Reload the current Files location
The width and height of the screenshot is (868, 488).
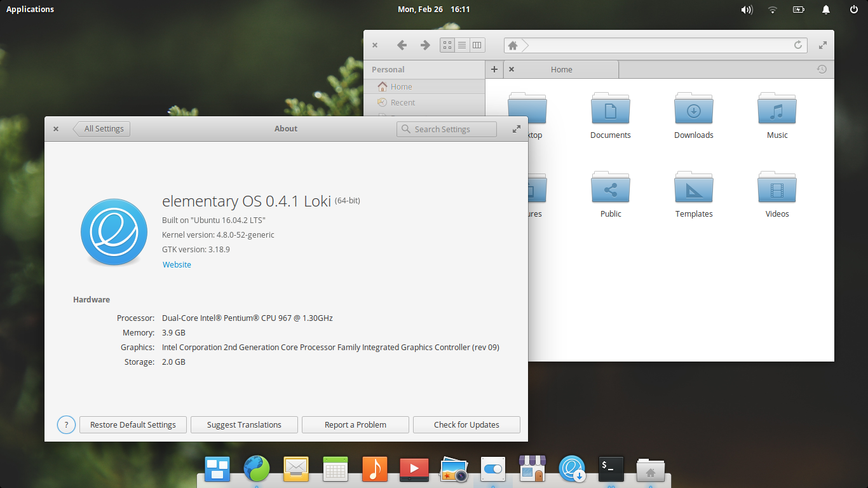[798, 45]
